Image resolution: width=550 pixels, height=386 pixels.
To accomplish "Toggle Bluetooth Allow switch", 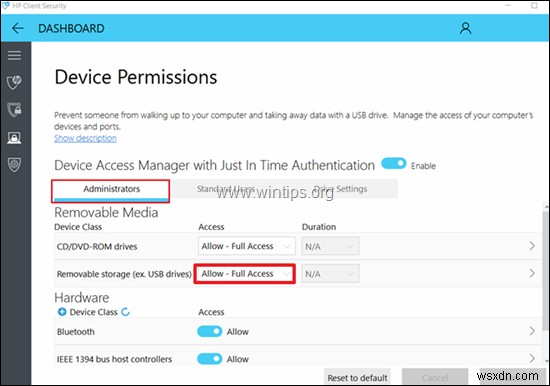I will [209, 331].
